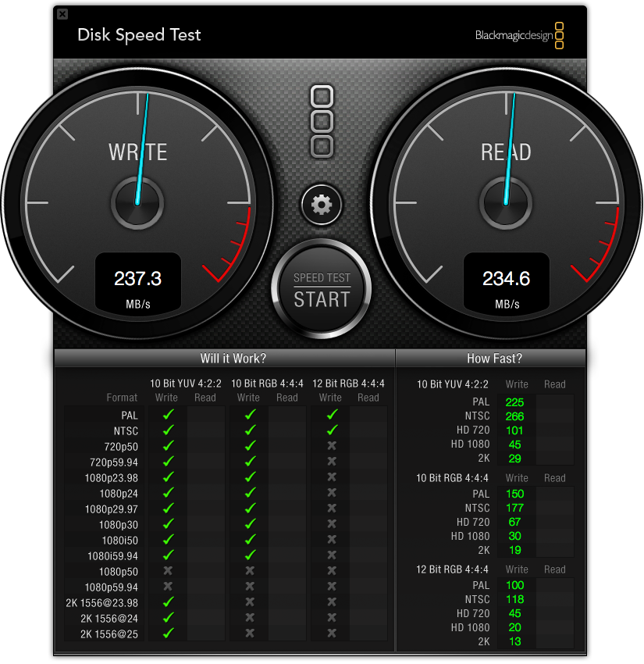This screenshot has width=644, height=664.
Task: Click the Speed Test Start button
Action: [322, 289]
